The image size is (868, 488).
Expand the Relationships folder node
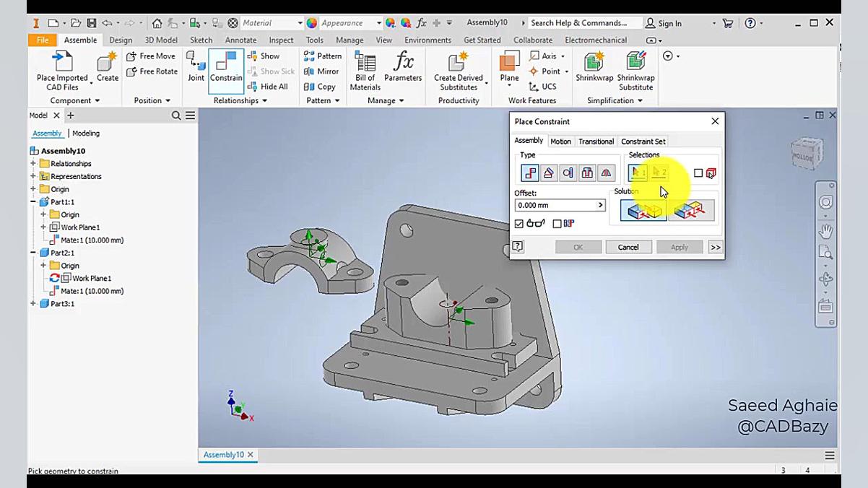point(33,164)
